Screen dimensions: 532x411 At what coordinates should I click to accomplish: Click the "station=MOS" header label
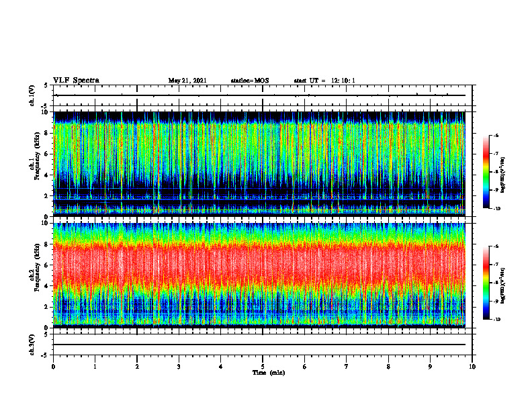[250, 81]
